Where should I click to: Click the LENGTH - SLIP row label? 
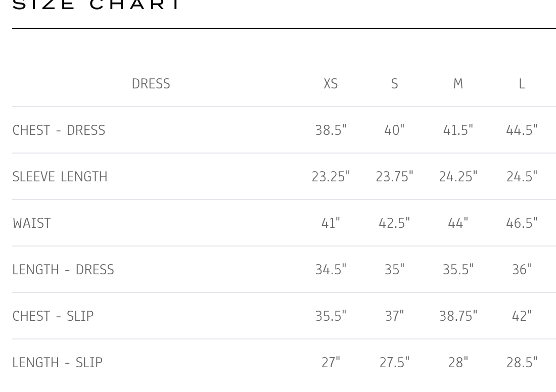57,363
